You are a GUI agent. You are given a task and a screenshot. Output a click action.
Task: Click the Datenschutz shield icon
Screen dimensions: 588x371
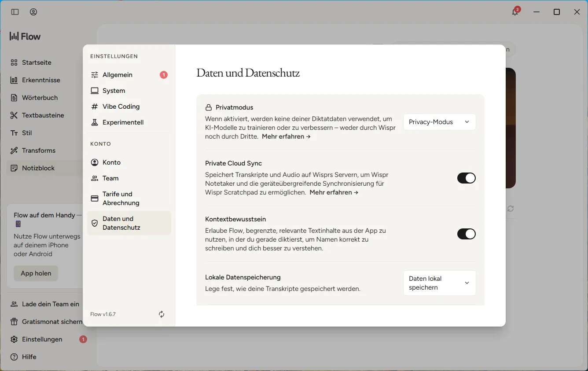coord(95,223)
